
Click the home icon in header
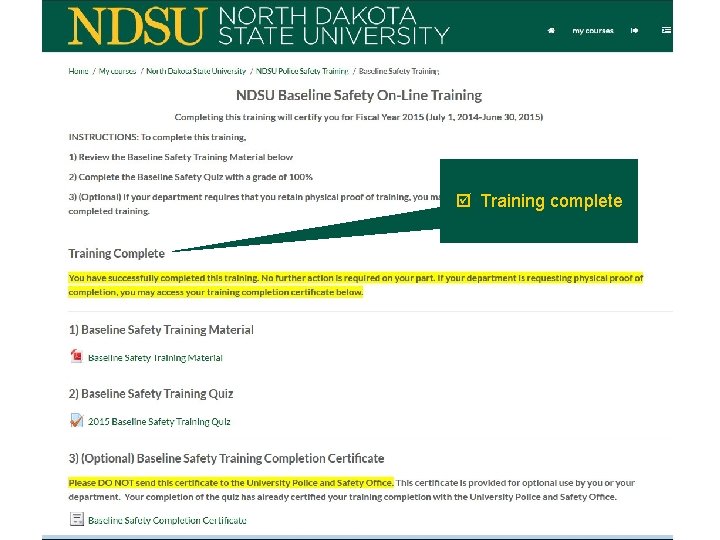tap(551, 30)
